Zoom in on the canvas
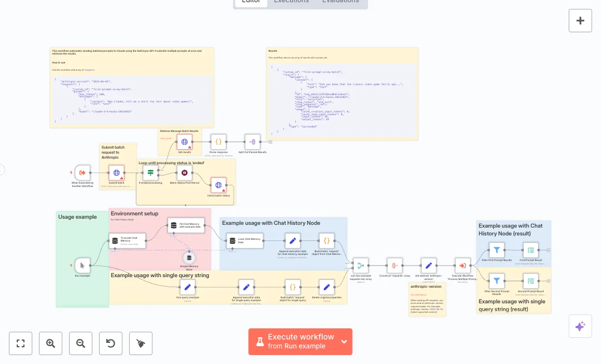601x364 pixels. (x=51, y=343)
